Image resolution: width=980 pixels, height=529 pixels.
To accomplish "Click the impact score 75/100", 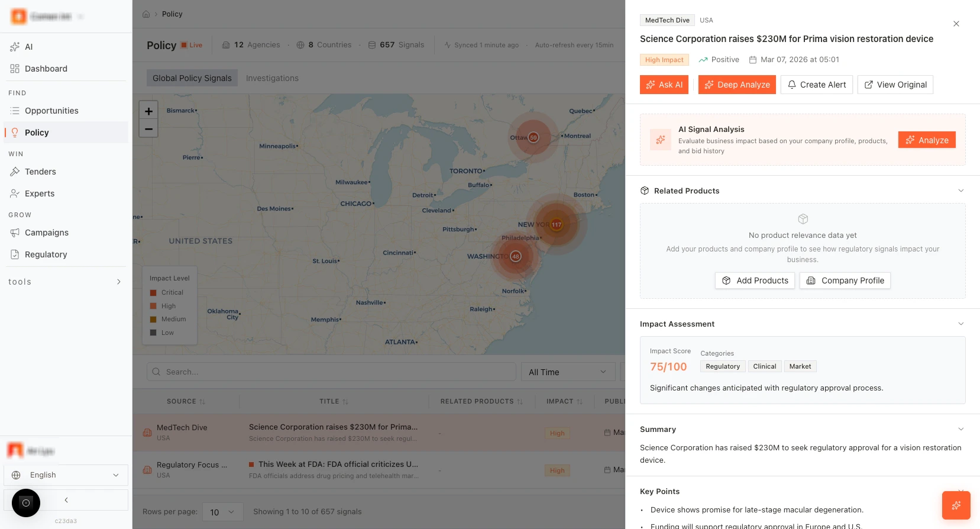I will pos(668,367).
